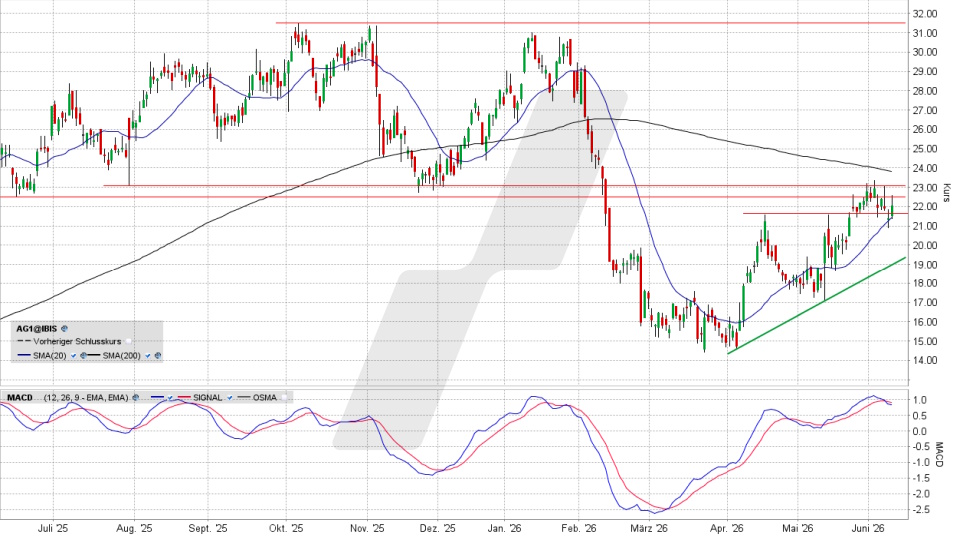Open the MACD parameter settings icon
Image resolution: width=960 pixels, height=540 pixels.
pyautogui.click(x=135, y=398)
